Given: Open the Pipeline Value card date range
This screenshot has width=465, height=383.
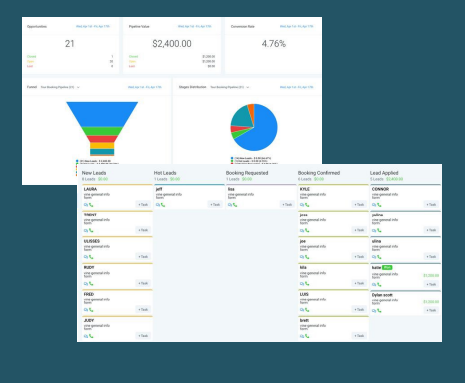Looking at the screenshot, I should (x=195, y=26).
